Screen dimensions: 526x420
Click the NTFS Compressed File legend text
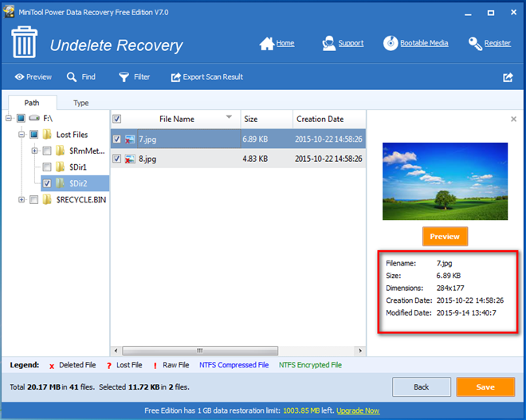coord(234,365)
